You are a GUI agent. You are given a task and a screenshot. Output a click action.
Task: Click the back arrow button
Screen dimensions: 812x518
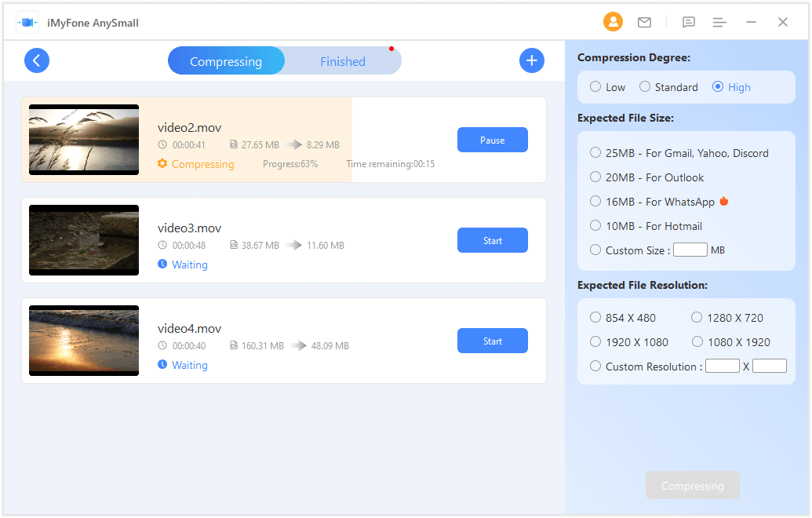pyautogui.click(x=37, y=60)
